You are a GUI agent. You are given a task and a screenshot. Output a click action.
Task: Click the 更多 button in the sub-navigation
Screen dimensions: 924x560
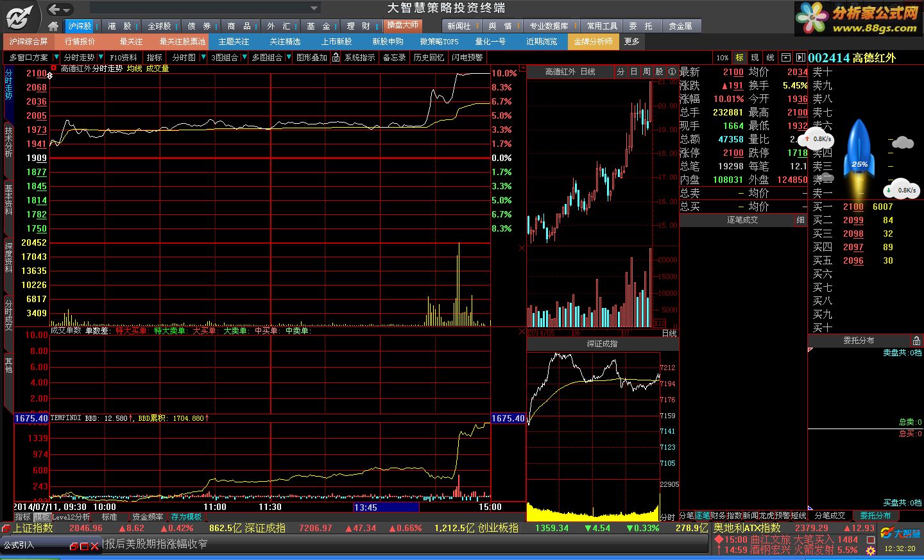point(632,41)
